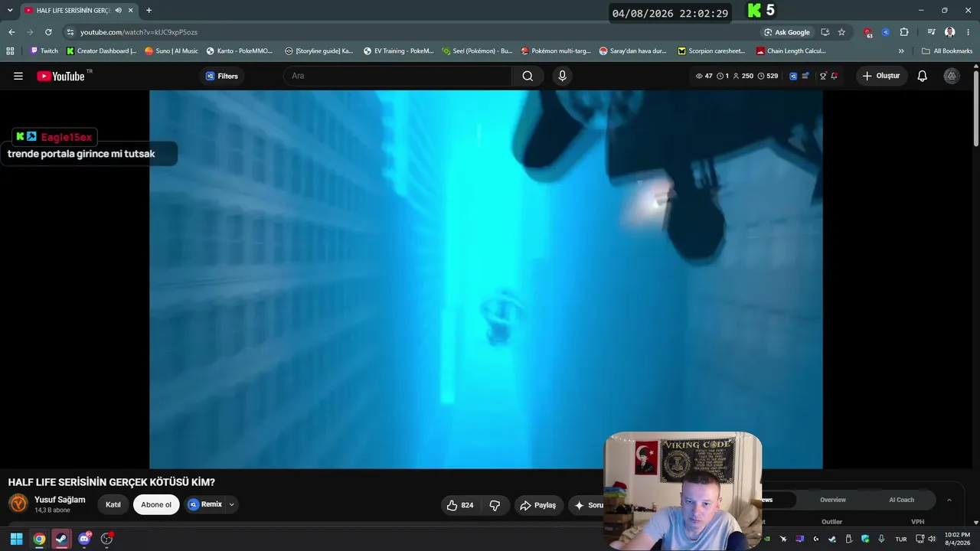Viewport: 980px width, 551px height.
Task: Open the Storyline guide bookmark
Action: click(318, 51)
